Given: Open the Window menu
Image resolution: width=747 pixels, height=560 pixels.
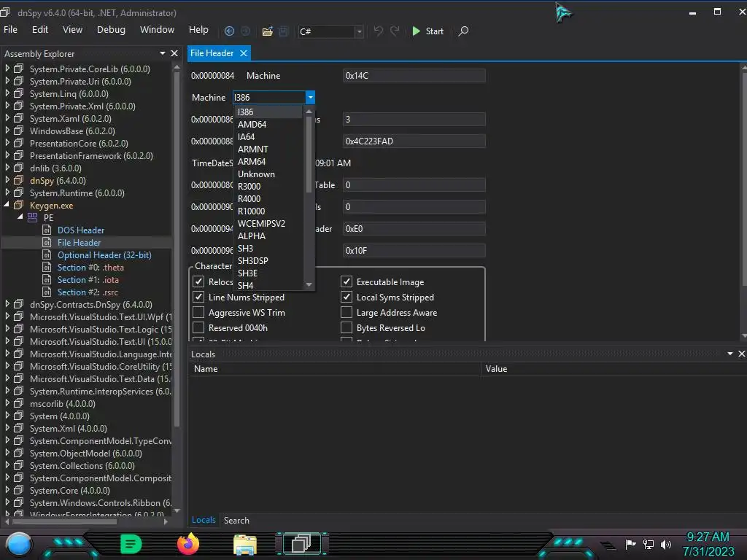Looking at the screenshot, I should pyautogui.click(x=158, y=29).
